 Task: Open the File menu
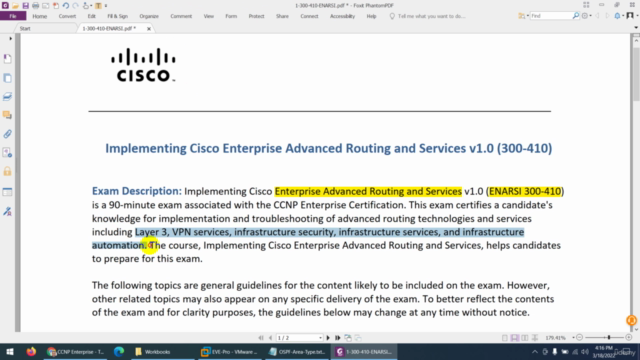point(13,16)
